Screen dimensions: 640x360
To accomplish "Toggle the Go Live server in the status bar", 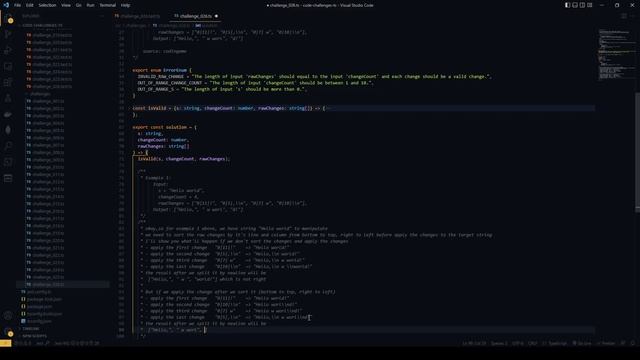I will coord(582,343).
